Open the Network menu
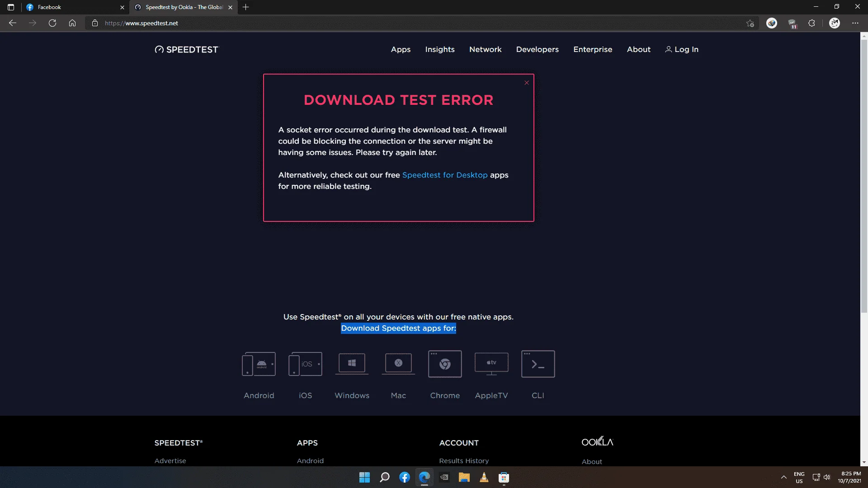868x488 pixels. pos(486,50)
